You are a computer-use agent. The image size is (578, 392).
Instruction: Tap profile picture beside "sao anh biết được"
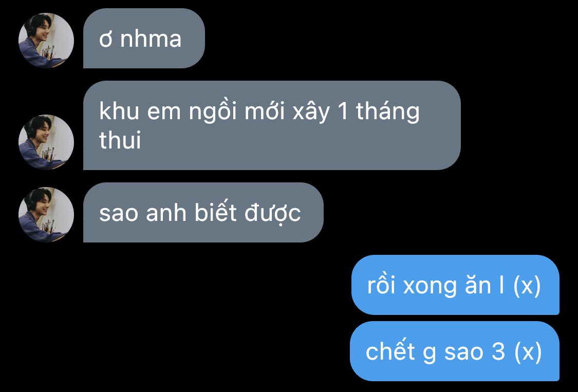(x=46, y=214)
